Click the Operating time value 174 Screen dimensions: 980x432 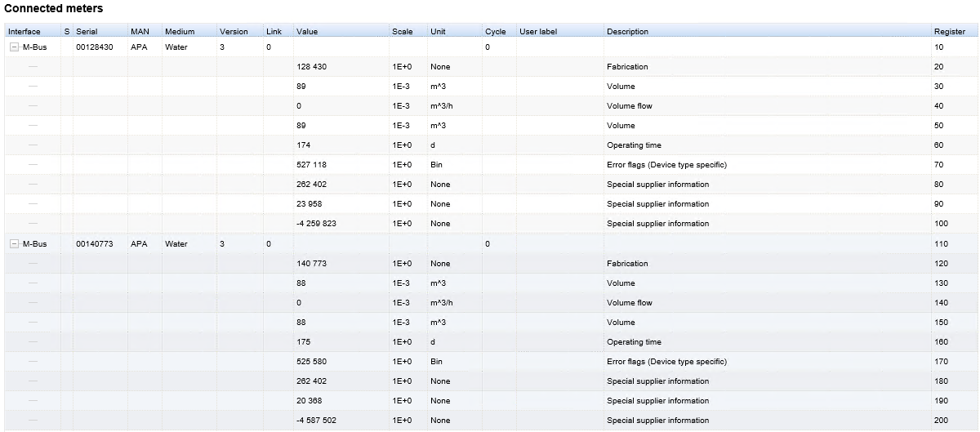pyautogui.click(x=303, y=145)
